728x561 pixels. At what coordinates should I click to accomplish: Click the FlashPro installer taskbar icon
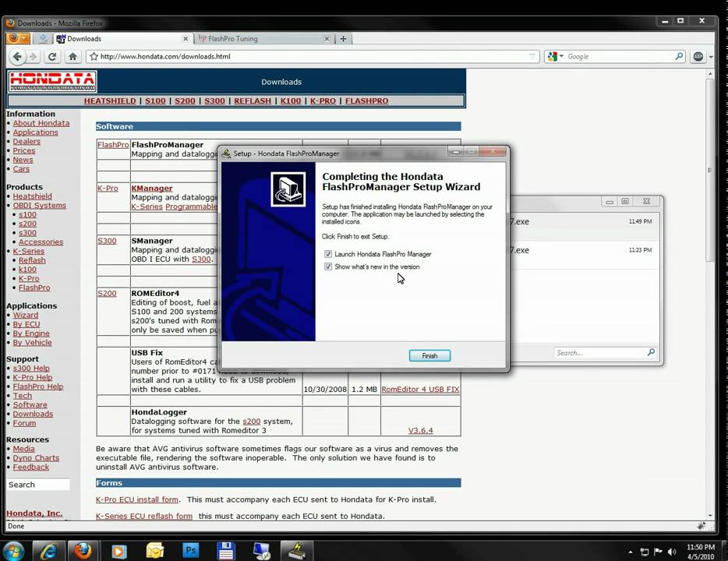click(x=297, y=551)
